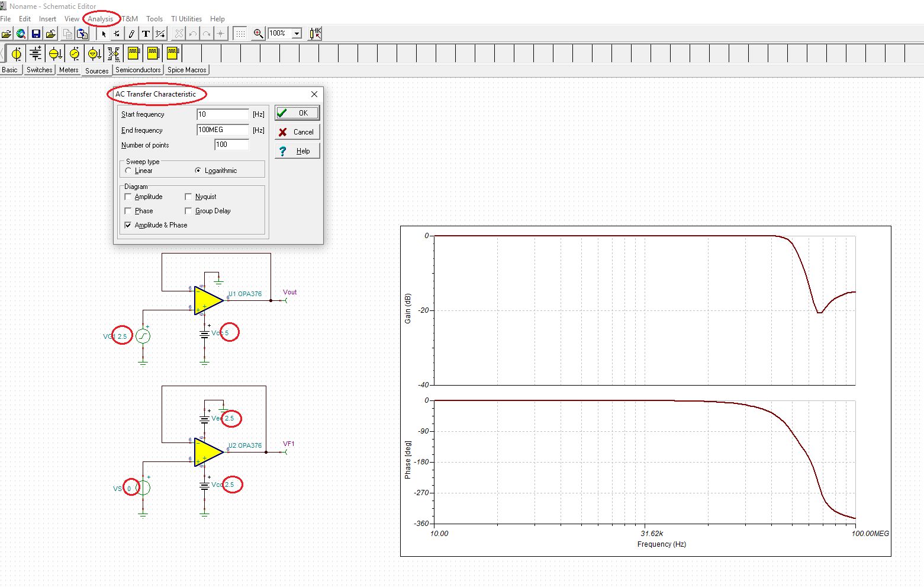Confirm the AC analysis with OK
This screenshot has height=587, width=924.
(297, 113)
